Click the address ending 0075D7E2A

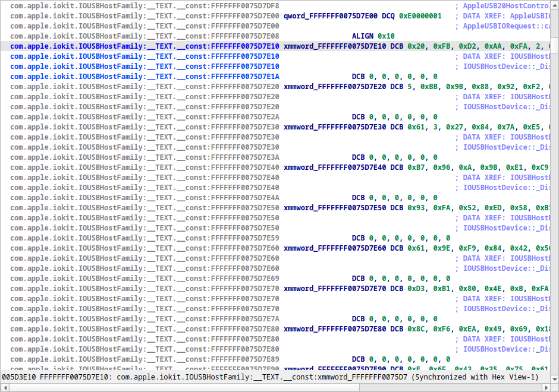(145, 117)
